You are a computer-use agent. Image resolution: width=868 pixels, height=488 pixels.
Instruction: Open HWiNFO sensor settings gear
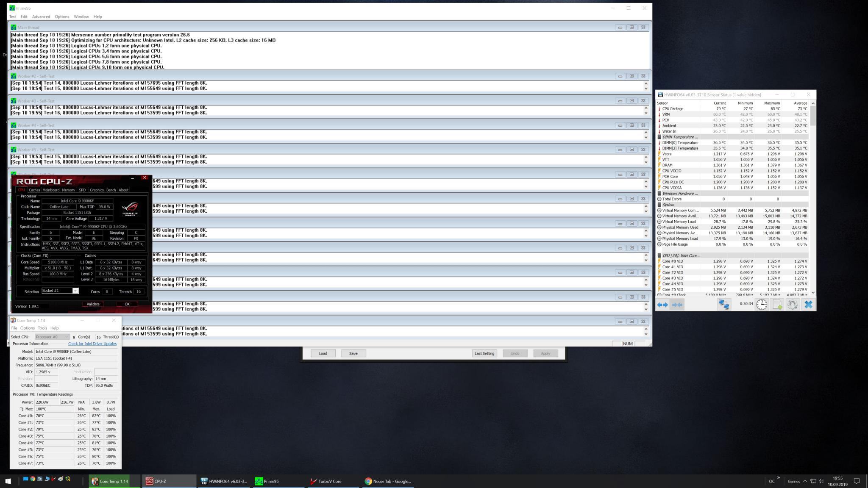pos(793,305)
